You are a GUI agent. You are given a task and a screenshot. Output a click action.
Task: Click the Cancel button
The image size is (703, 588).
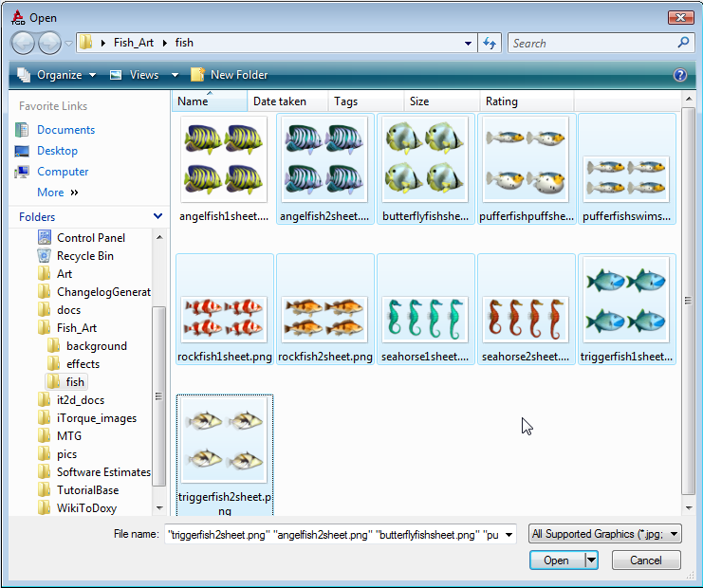click(646, 560)
